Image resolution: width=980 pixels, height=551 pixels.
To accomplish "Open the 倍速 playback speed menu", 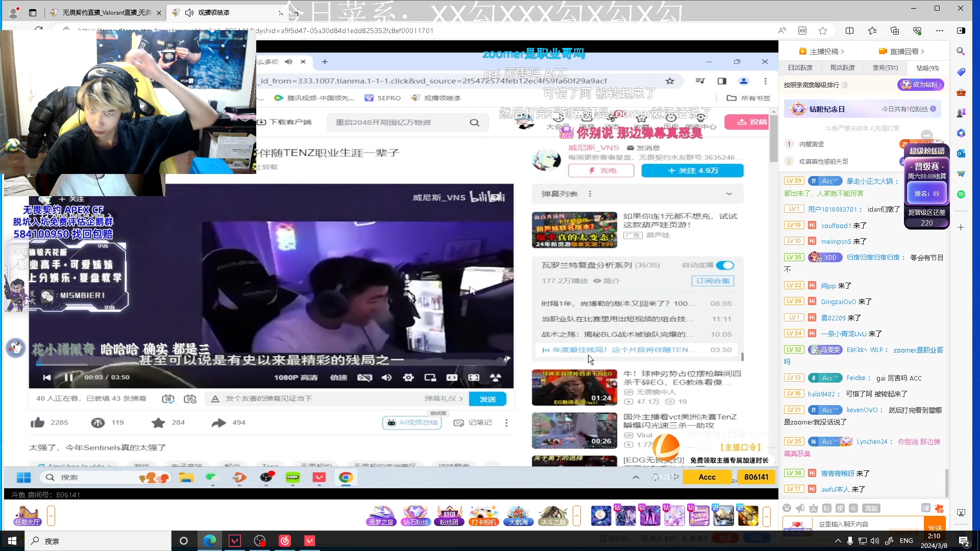I will coord(338,378).
